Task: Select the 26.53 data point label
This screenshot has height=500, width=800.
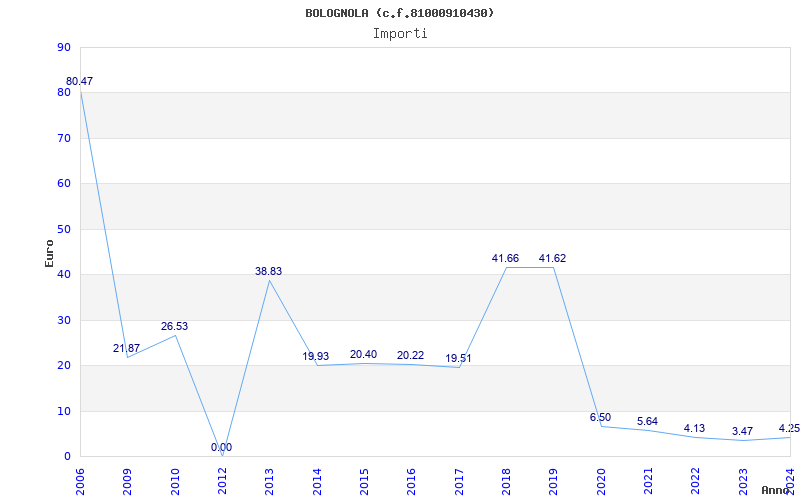Action: [174, 327]
